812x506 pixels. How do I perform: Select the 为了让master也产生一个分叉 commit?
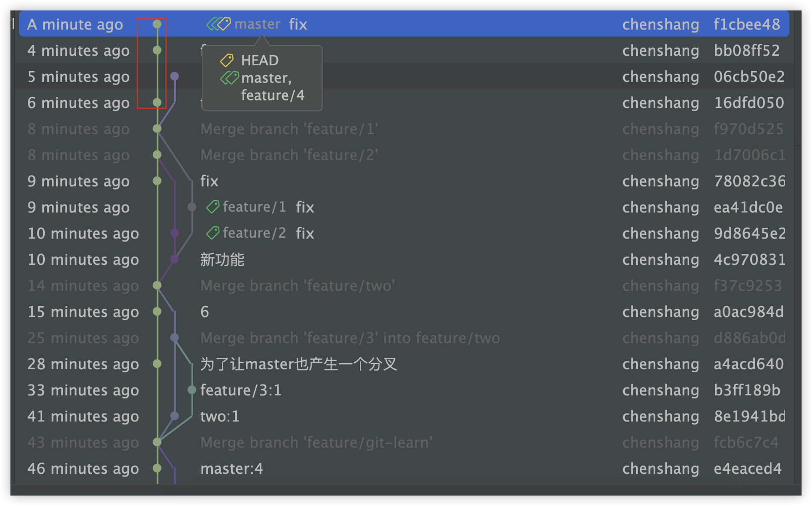pyautogui.click(x=299, y=364)
